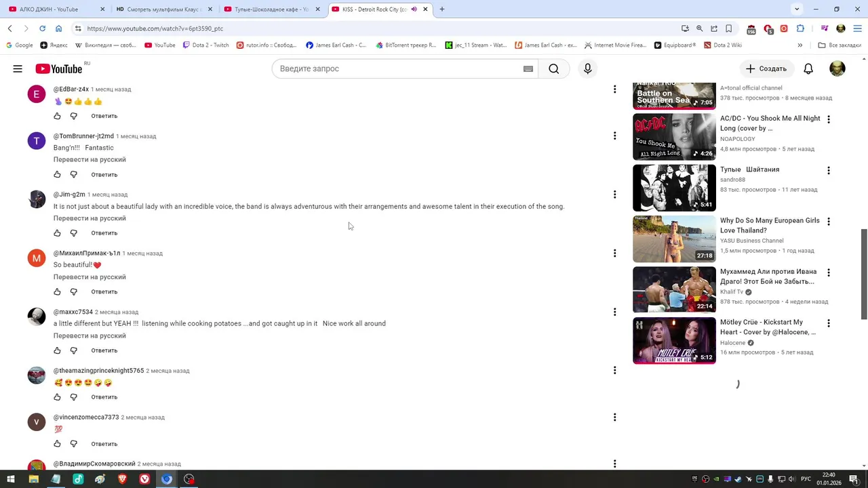Open browser home page button
Screen dimensions: 868x488
pos(58,28)
